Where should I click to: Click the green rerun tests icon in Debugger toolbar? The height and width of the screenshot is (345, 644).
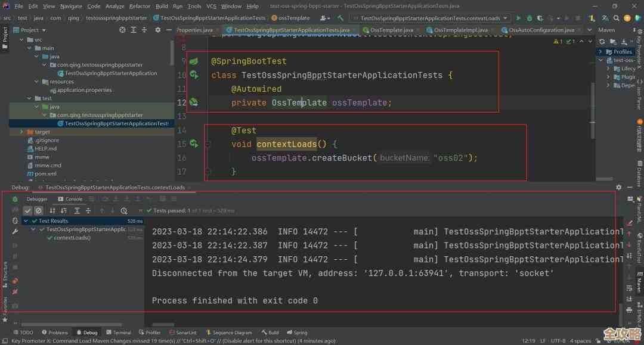tap(14, 200)
